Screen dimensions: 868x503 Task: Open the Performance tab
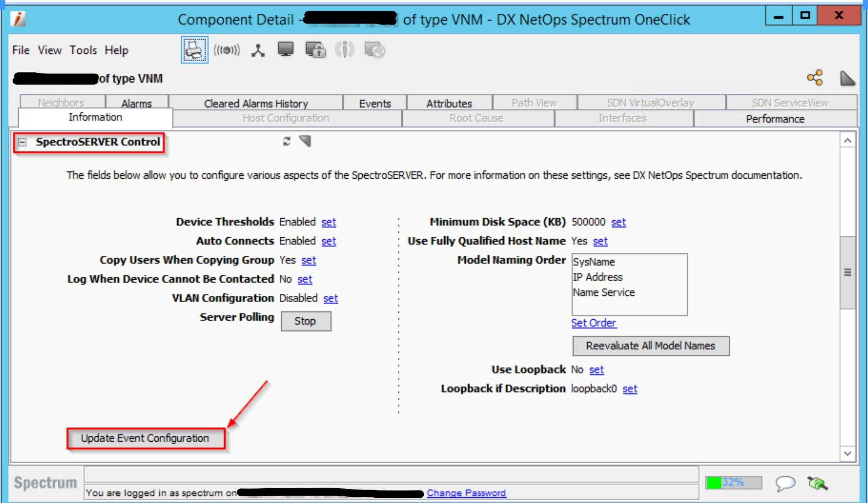(775, 119)
